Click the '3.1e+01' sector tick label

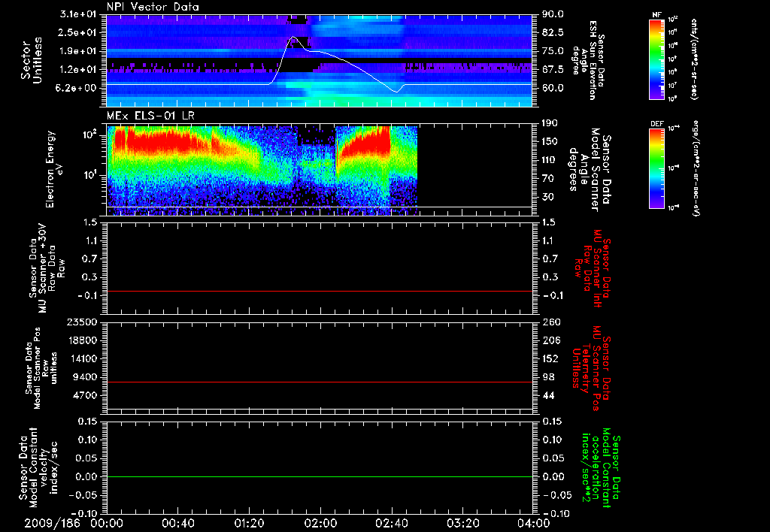[x=78, y=14]
